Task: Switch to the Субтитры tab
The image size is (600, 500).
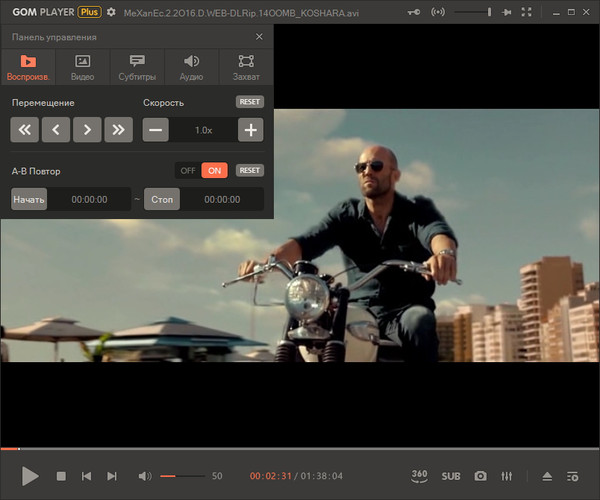Action: pyautogui.click(x=137, y=67)
